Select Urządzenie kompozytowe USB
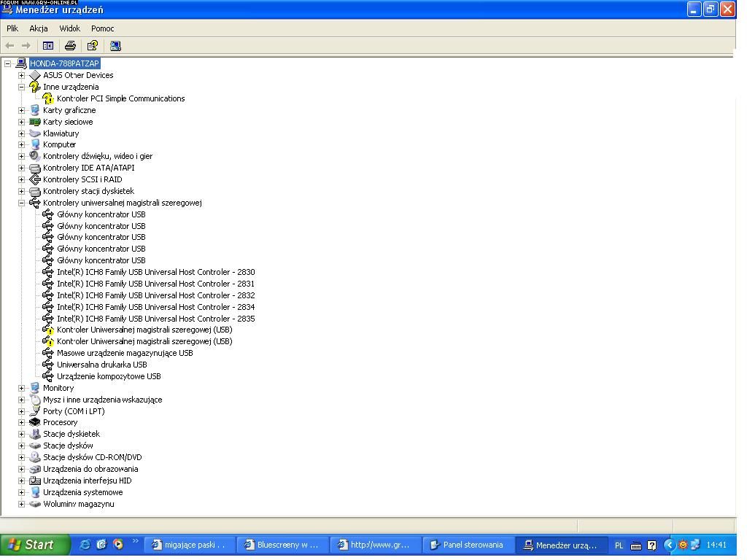The image size is (747, 560). pyautogui.click(x=109, y=376)
